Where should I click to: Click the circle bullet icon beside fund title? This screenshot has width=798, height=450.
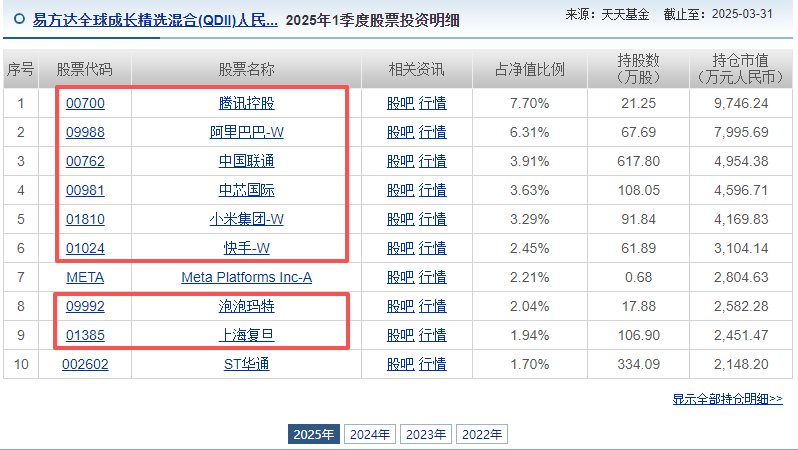19,19
